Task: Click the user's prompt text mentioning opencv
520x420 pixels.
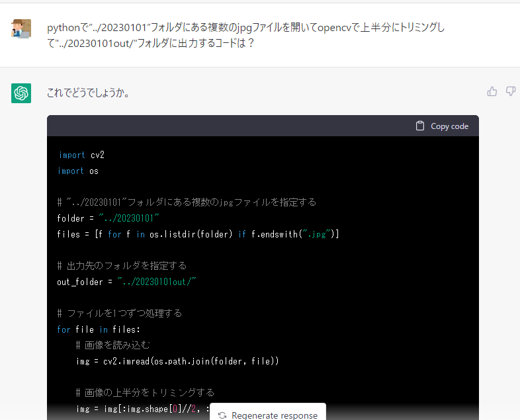Action: pos(245,35)
